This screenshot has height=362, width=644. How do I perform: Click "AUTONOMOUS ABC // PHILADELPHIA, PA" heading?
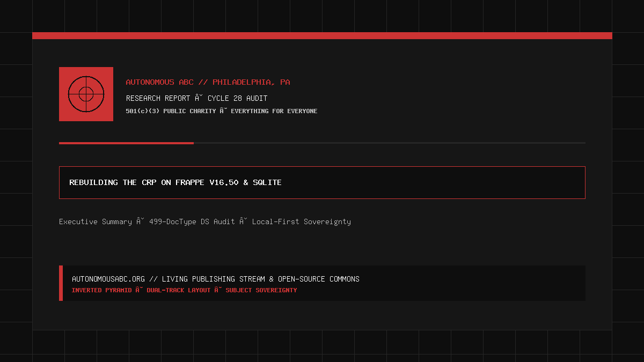point(208,82)
